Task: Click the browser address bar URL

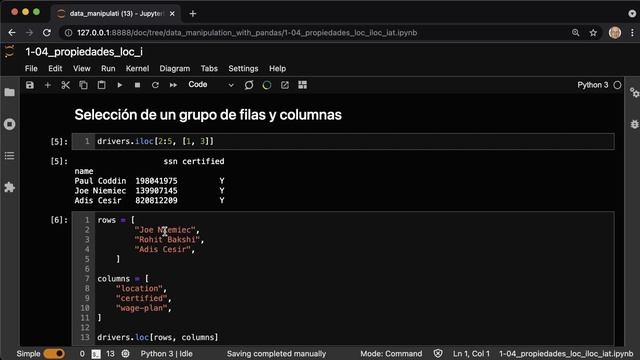Action: (247, 33)
